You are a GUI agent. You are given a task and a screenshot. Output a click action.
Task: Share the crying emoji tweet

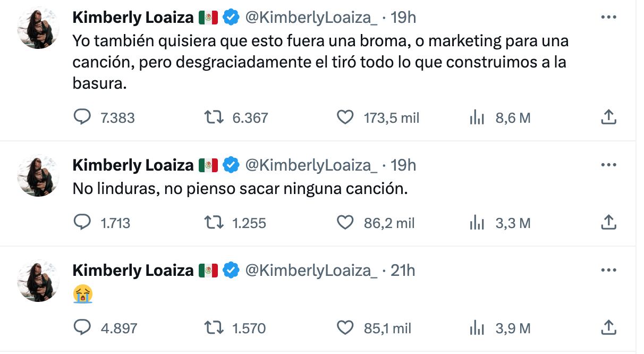608,327
